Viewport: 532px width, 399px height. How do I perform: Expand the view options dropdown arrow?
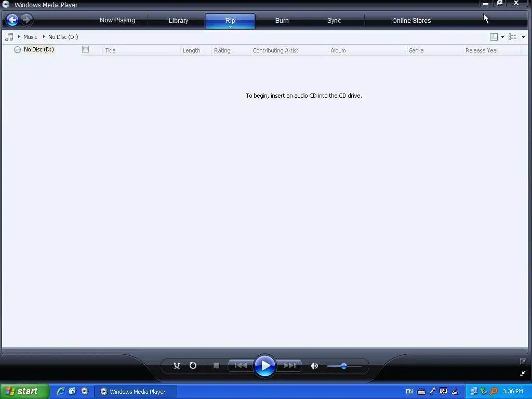pyautogui.click(x=523, y=37)
